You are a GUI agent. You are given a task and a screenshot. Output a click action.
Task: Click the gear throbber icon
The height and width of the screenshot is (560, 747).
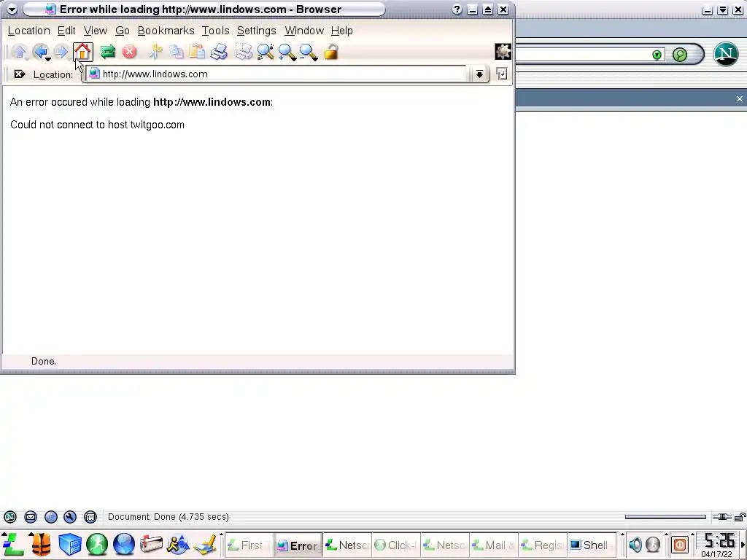503,52
